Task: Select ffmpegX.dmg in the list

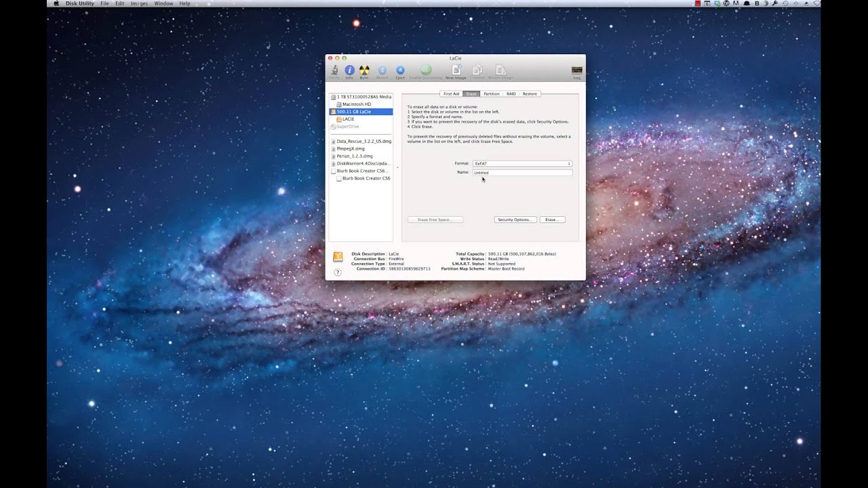Action: tap(361, 148)
